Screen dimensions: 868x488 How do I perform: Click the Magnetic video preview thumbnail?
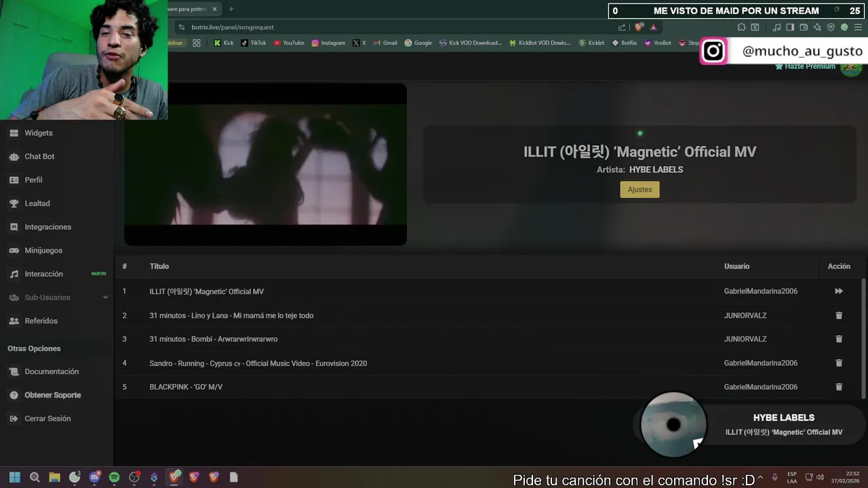[x=265, y=164]
